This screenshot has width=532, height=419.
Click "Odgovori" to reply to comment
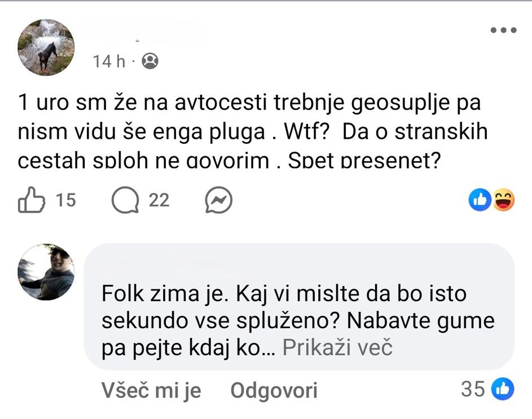click(x=274, y=390)
